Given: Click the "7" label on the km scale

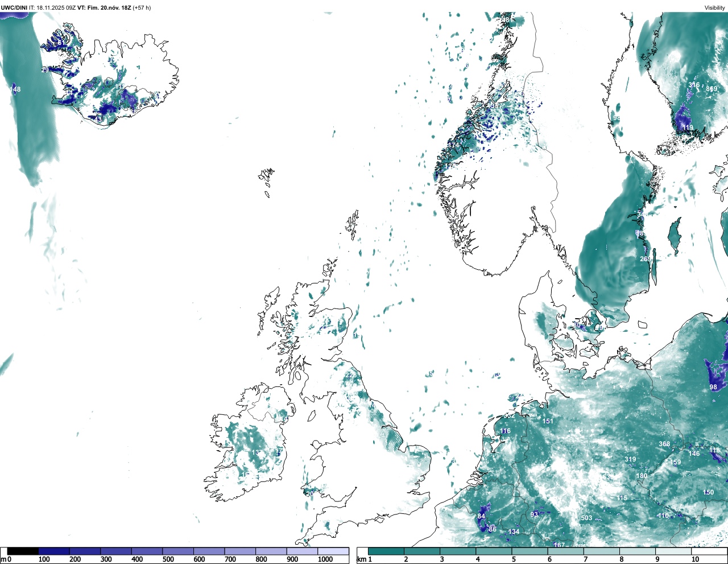Looking at the screenshot, I should [x=585, y=559].
